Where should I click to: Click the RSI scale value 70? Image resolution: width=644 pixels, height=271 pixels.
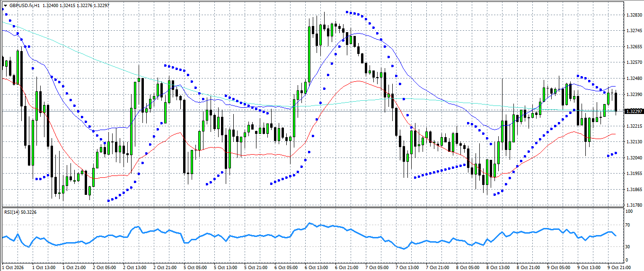628,225
